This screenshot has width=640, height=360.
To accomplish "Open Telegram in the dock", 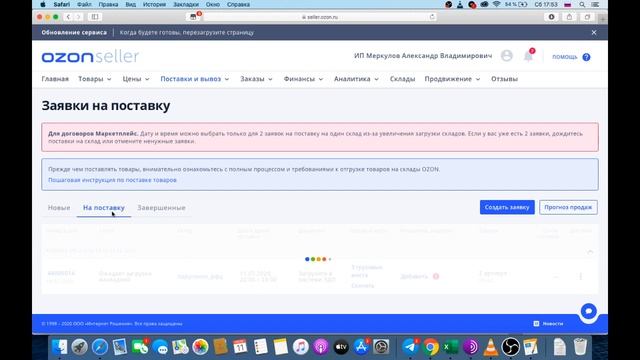I will coord(410,347).
